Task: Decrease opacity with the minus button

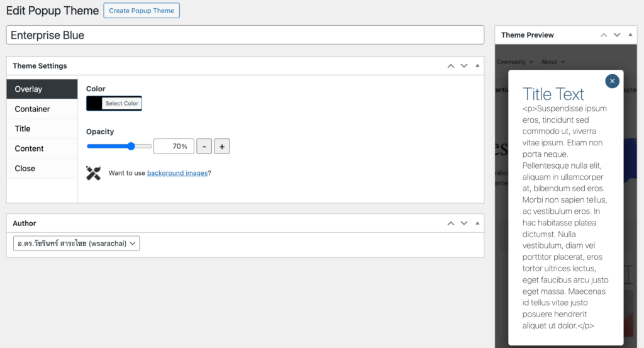Action: coord(204,147)
